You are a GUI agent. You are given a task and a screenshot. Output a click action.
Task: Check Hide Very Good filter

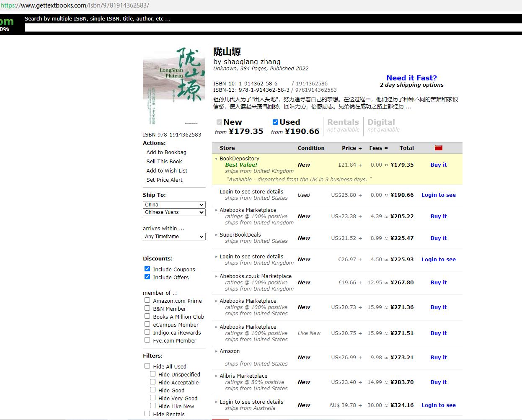(152, 398)
